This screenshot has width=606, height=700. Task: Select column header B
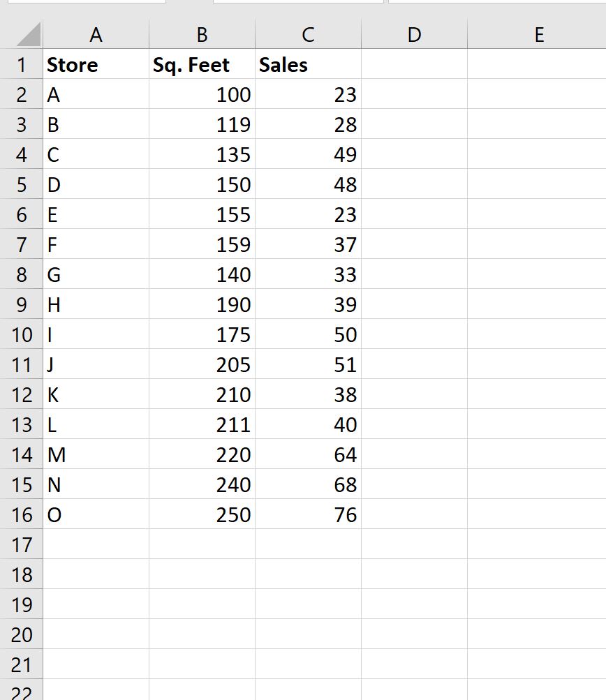[201, 33]
